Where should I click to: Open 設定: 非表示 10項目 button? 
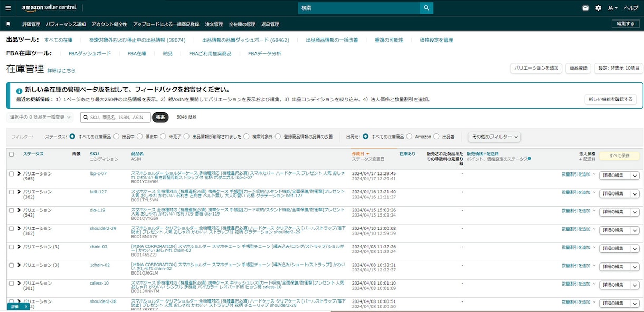point(619,68)
